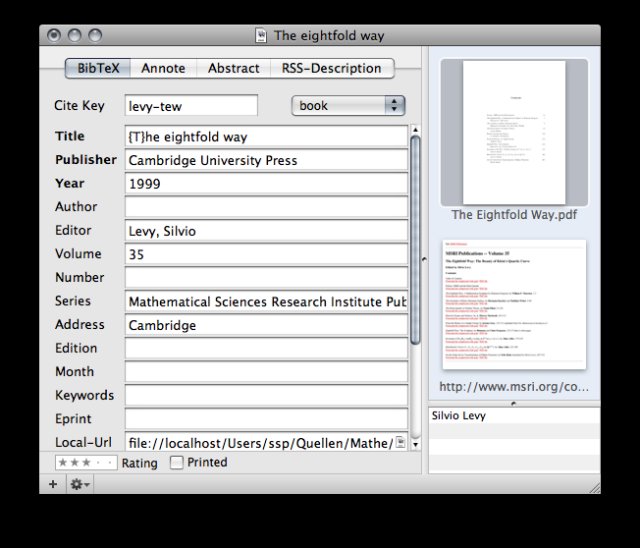Set rating using the star rating control
Image resolution: width=640 pixels, height=548 pixels.
(x=86, y=463)
